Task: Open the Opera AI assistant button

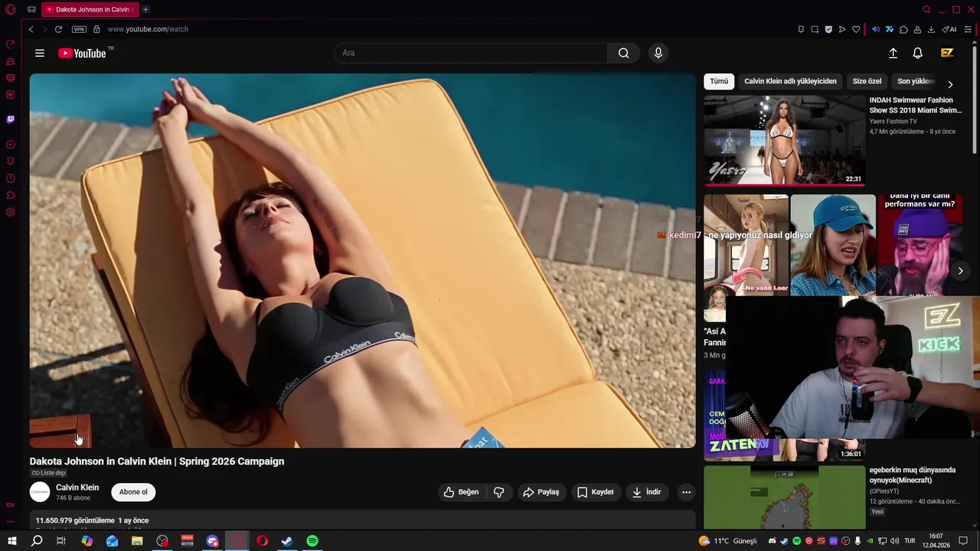Action: [949, 29]
